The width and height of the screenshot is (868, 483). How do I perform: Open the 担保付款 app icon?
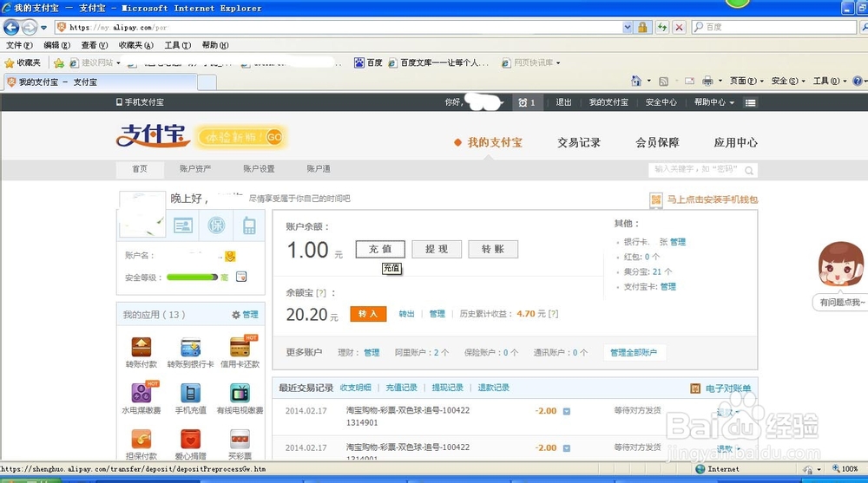(x=141, y=440)
